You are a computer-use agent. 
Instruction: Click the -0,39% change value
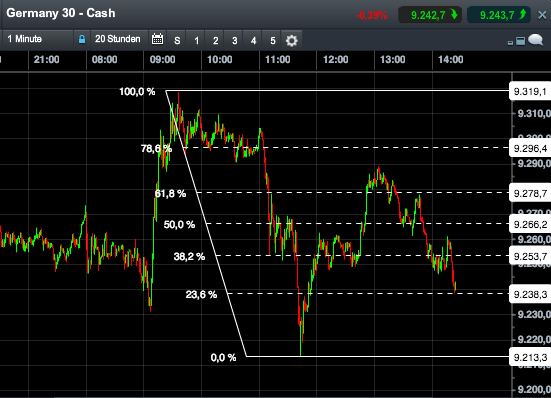[x=371, y=15]
